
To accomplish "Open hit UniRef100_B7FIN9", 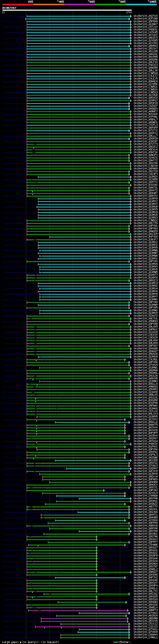I will [146, 19].
